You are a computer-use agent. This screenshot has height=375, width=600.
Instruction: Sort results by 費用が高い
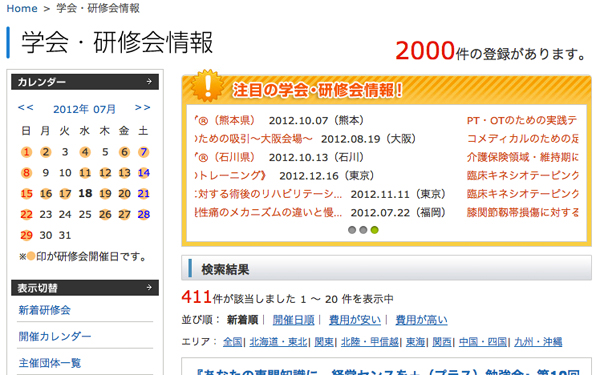421,320
